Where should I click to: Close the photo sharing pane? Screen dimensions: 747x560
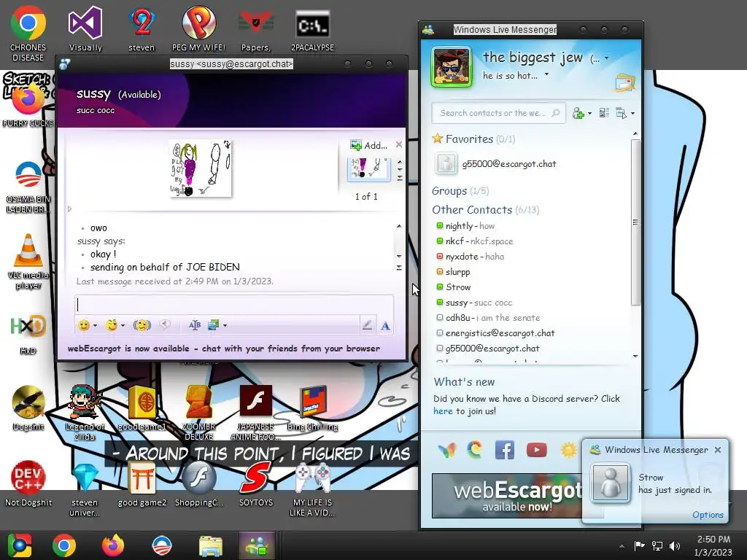tap(399, 144)
